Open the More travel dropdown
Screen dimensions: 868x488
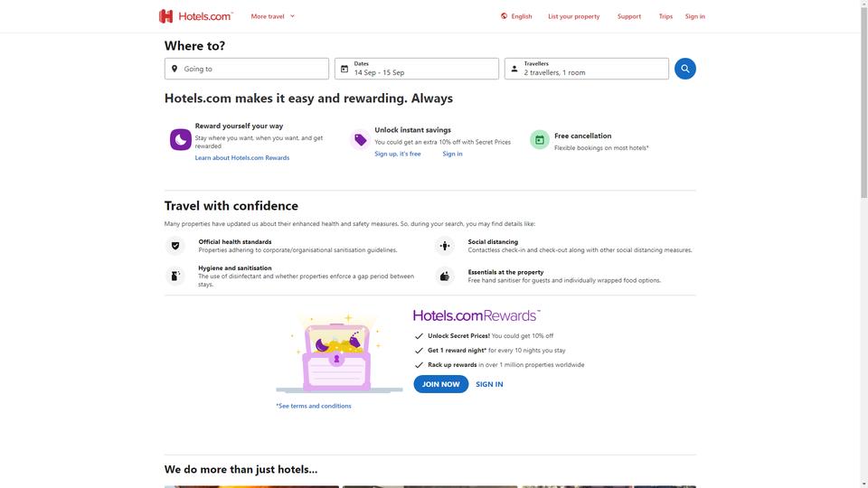[272, 16]
